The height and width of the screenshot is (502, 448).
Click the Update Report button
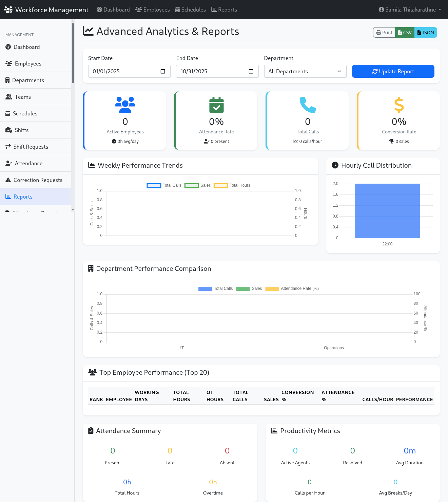tap(393, 71)
